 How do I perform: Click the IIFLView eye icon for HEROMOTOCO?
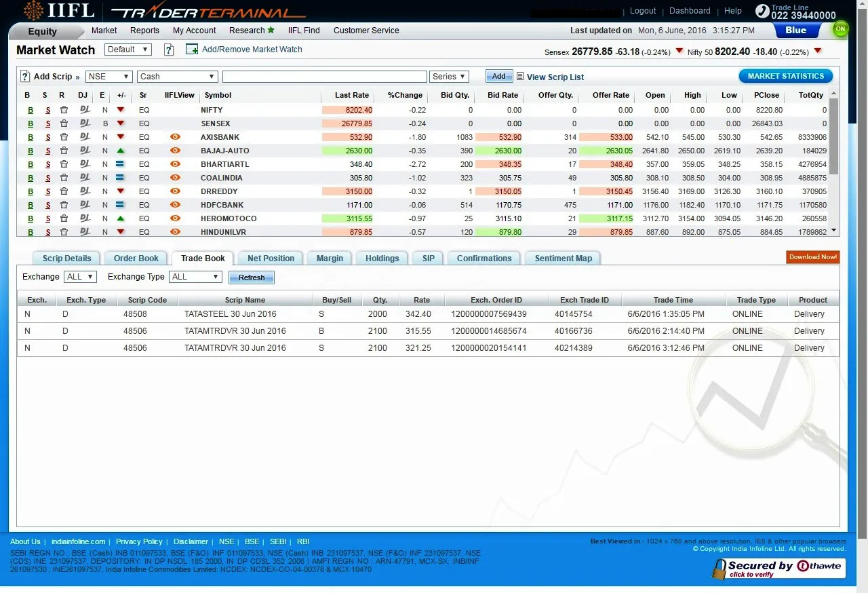tap(175, 218)
